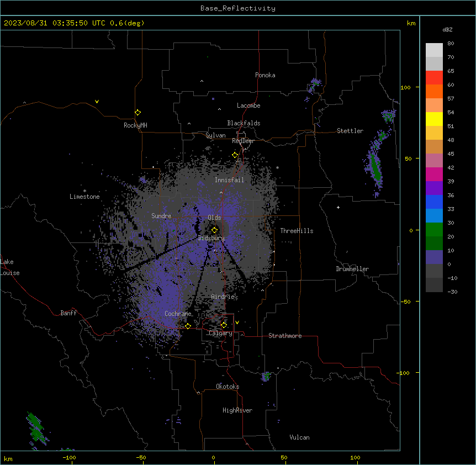Click the Vulcan label
The image size is (476, 465).
point(300,437)
